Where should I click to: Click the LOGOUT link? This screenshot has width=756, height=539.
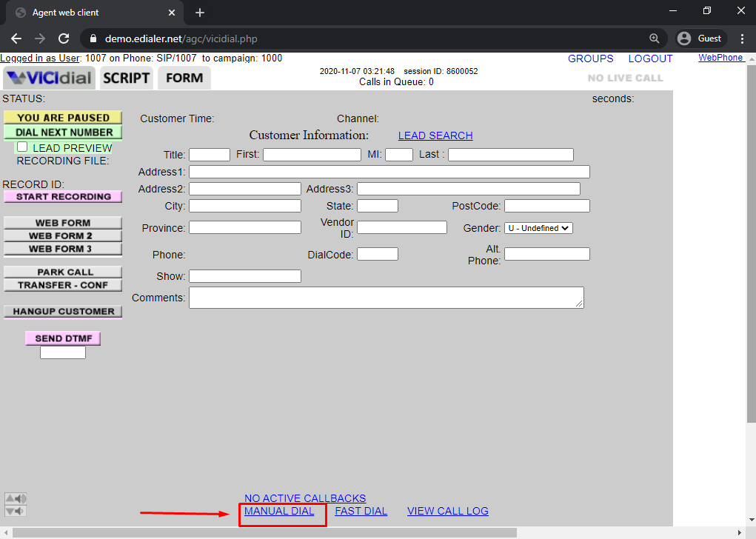pyautogui.click(x=650, y=58)
